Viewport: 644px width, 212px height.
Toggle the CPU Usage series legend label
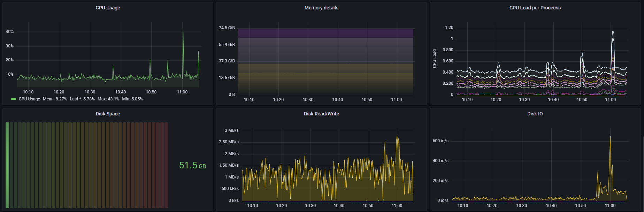29,99
